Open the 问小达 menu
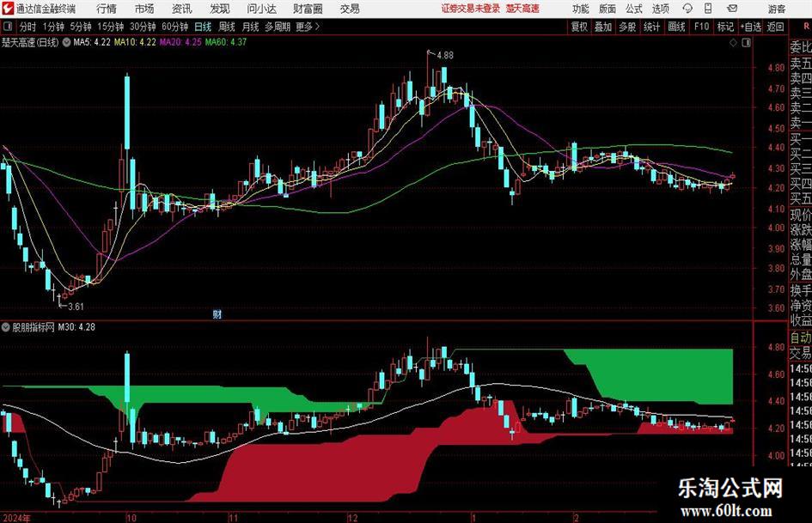Image resolution: width=812 pixels, height=523 pixels. [x=261, y=9]
